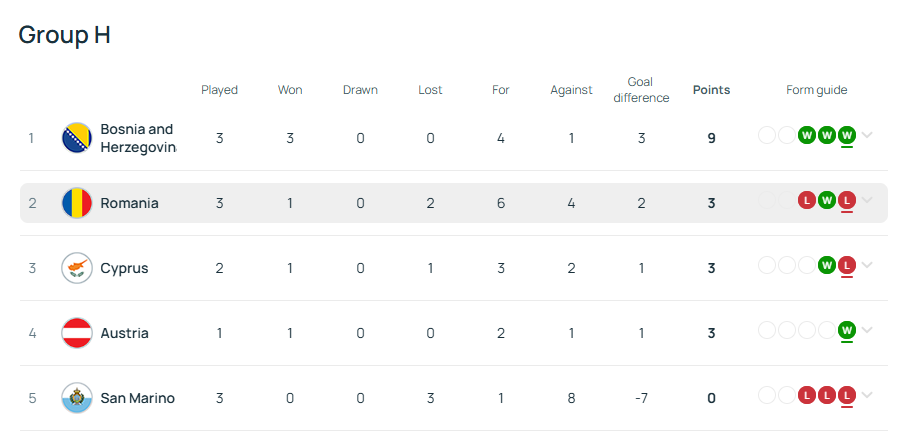904x448 pixels.
Task: Click the Goal difference column header
Action: click(641, 90)
